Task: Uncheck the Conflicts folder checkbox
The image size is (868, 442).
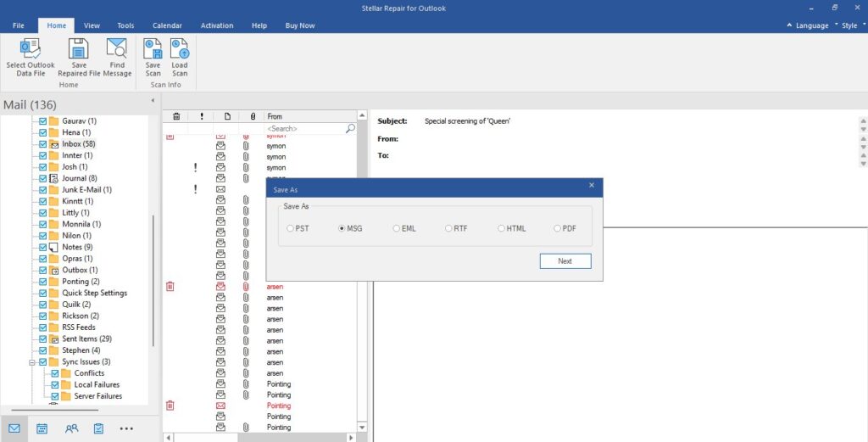Action: (x=55, y=373)
